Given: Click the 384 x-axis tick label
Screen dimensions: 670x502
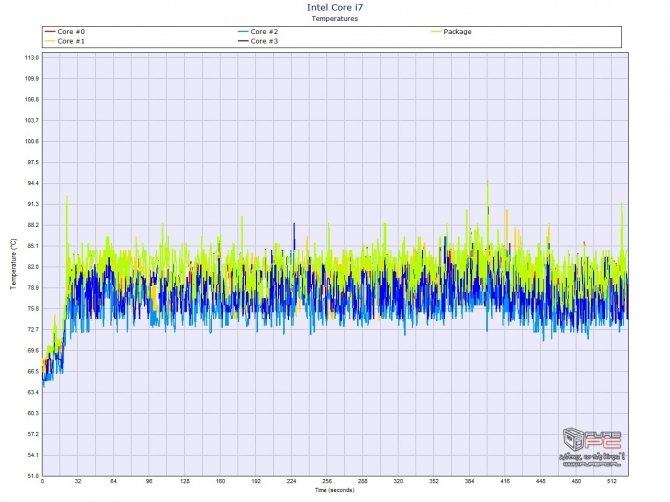Looking at the screenshot, I should (x=469, y=481).
